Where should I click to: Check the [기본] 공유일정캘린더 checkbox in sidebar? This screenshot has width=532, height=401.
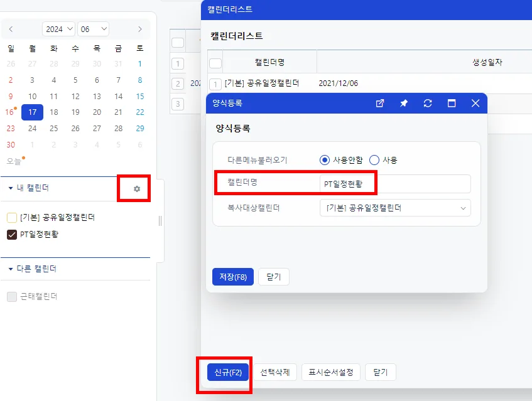click(x=12, y=218)
